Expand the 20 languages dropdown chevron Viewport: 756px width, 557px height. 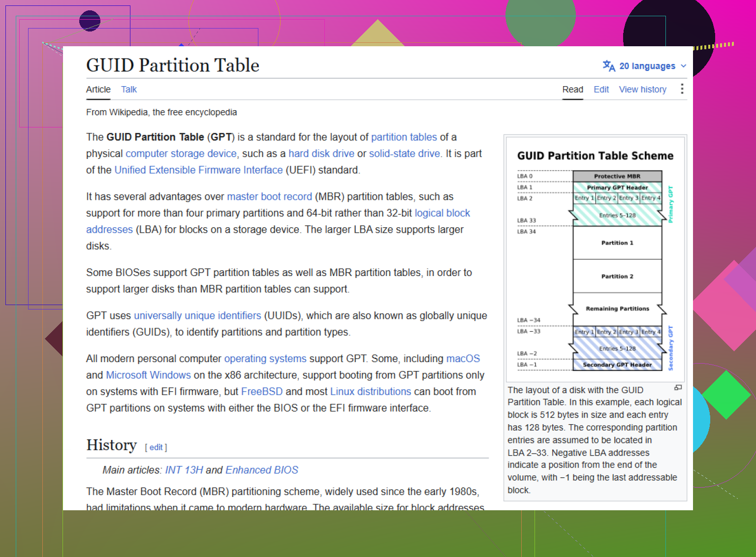pyautogui.click(x=683, y=66)
